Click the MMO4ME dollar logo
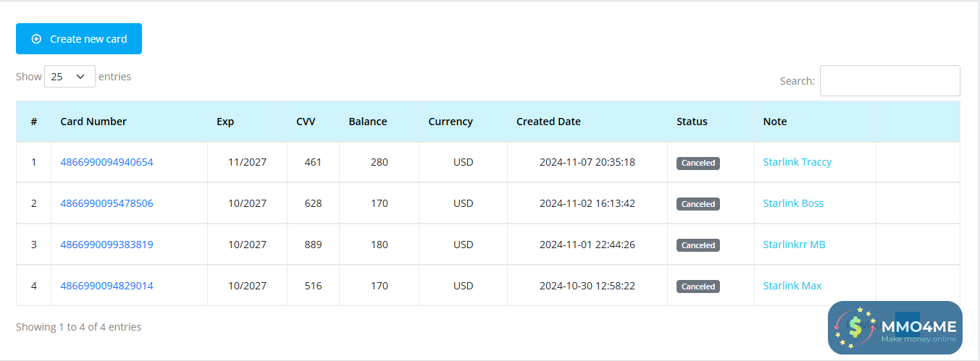The height and width of the screenshot is (361, 980). 855,327
